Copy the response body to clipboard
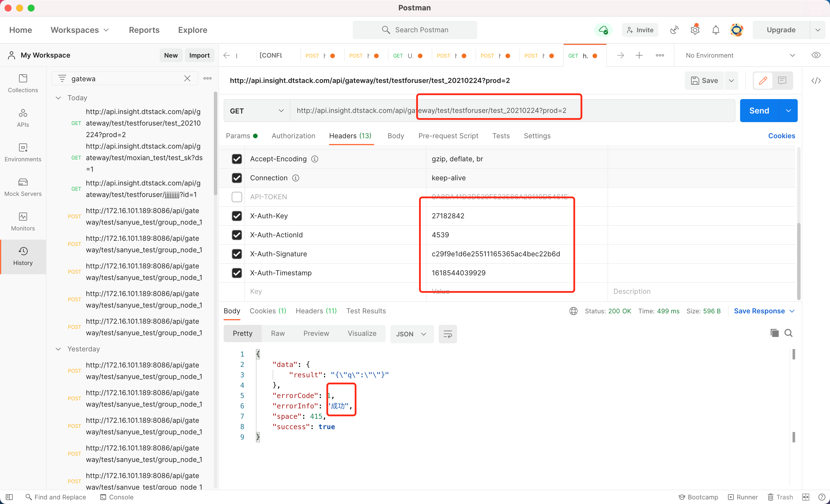The height and width of the screenshot is (504, 830). point(774,333)
